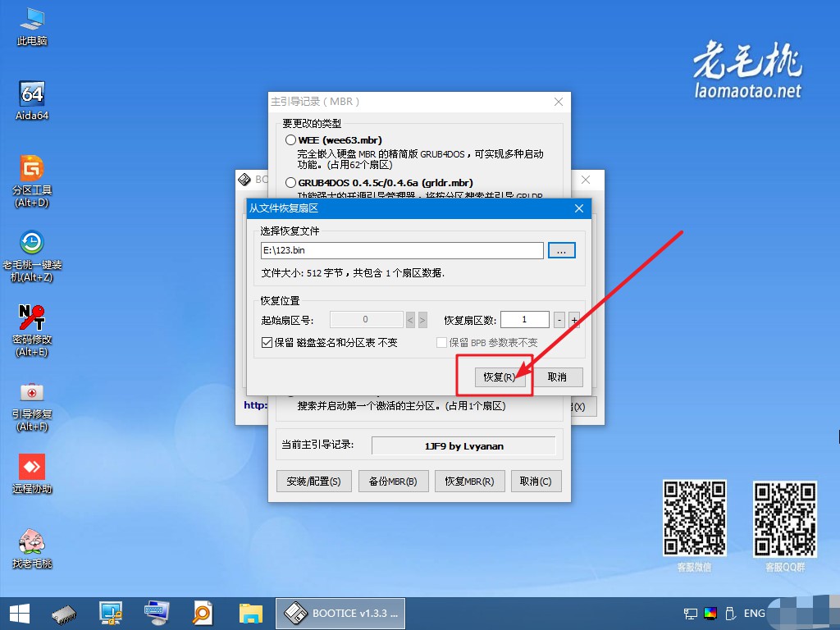
Task: Click 恢复MBR(R) button
Action: point(469,481)
